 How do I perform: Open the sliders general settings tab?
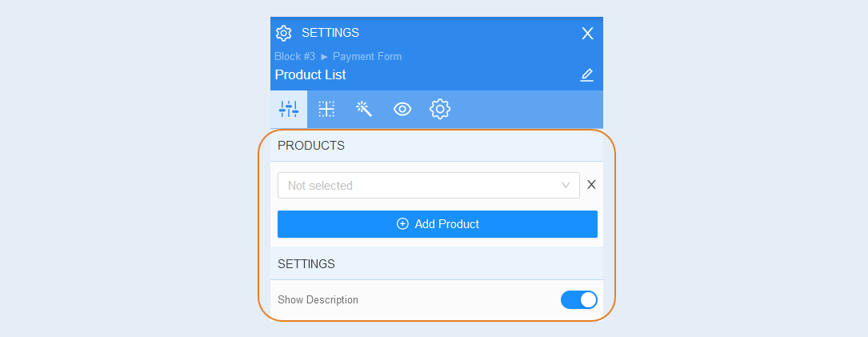[x=289, y=109]
